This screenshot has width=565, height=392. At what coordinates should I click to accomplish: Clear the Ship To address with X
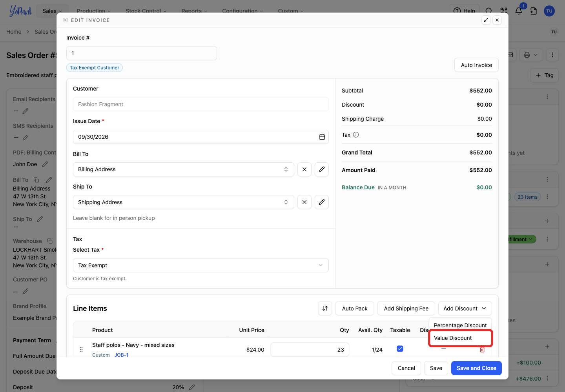[x=304, y=202]
